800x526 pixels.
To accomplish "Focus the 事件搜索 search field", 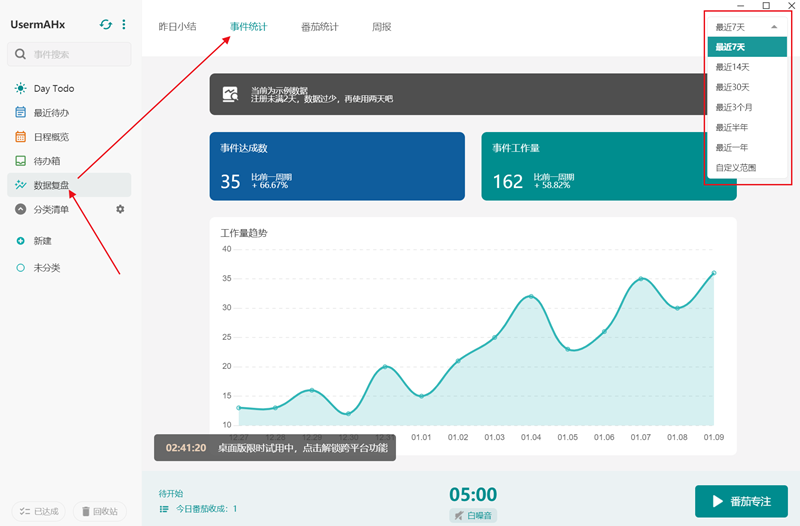I will pyautogui.click(x=69, y=54).
